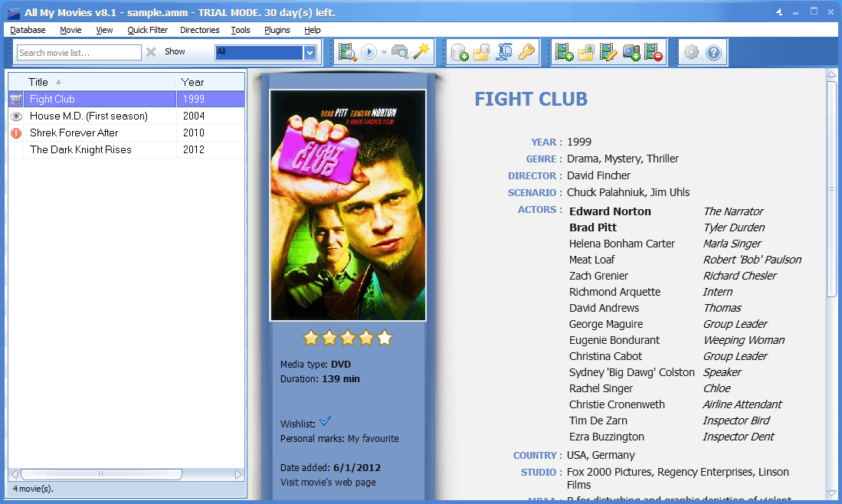842x504 pixels.
Task: Open the View menu
Action: [104, 30]
